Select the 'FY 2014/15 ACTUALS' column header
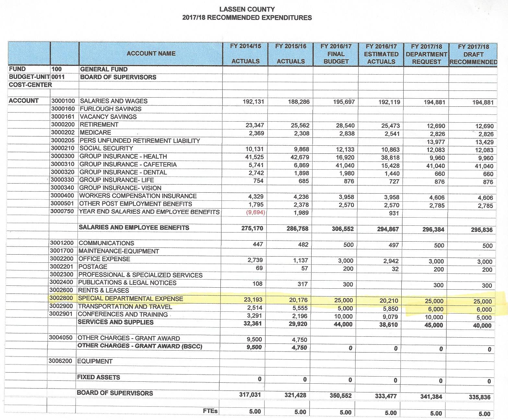Image resolution: width=508 pixels, height=420 pixels. click(x=245, y=54)
